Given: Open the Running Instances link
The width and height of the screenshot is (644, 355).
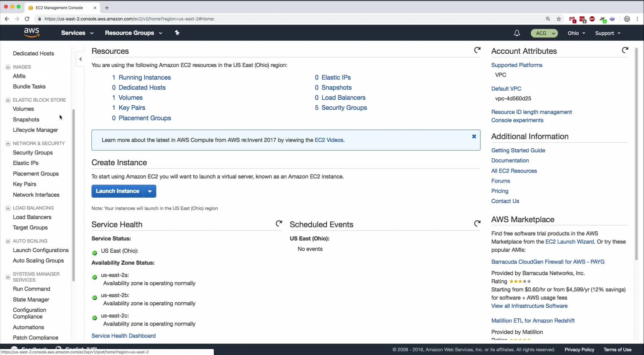Looking at the screenshot, I should point(145,78).
